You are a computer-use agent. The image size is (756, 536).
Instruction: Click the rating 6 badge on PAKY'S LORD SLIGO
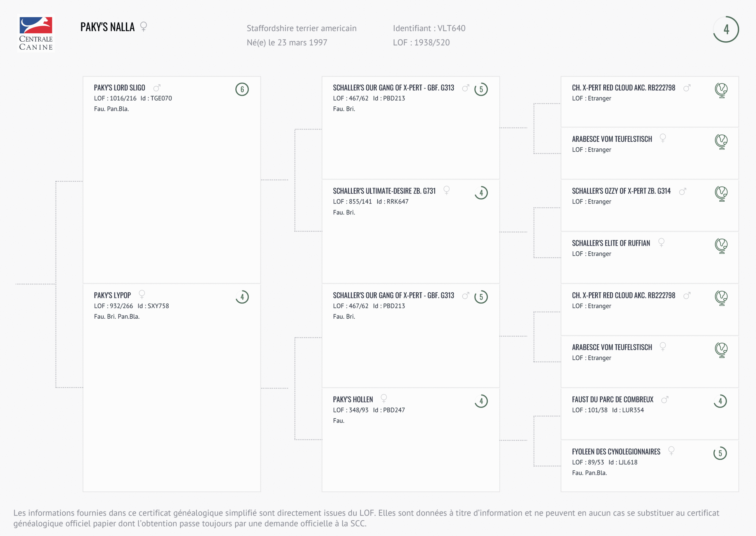[x=242, y=89]
